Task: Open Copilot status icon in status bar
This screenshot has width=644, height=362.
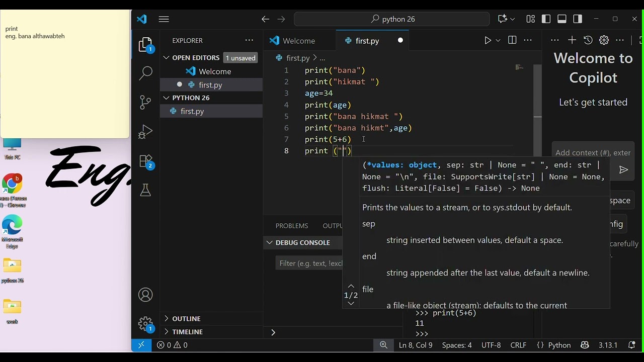Action: (x=585, y=345)
